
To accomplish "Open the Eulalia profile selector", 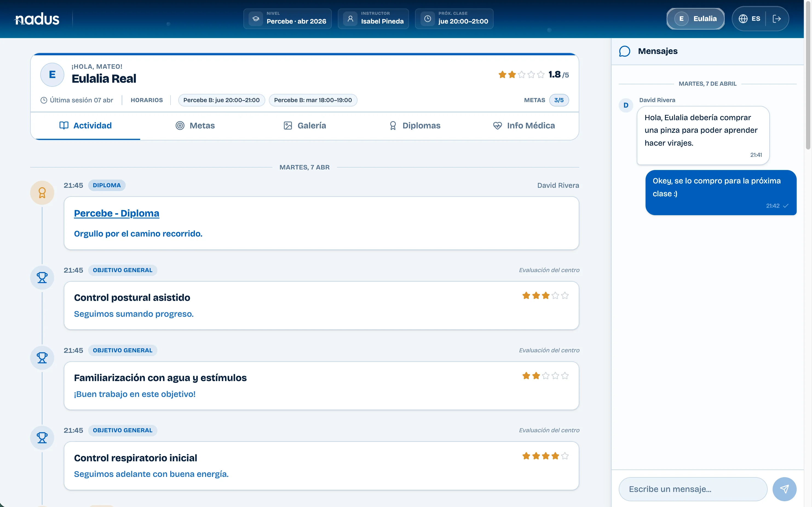I will (x=695, y=19).
